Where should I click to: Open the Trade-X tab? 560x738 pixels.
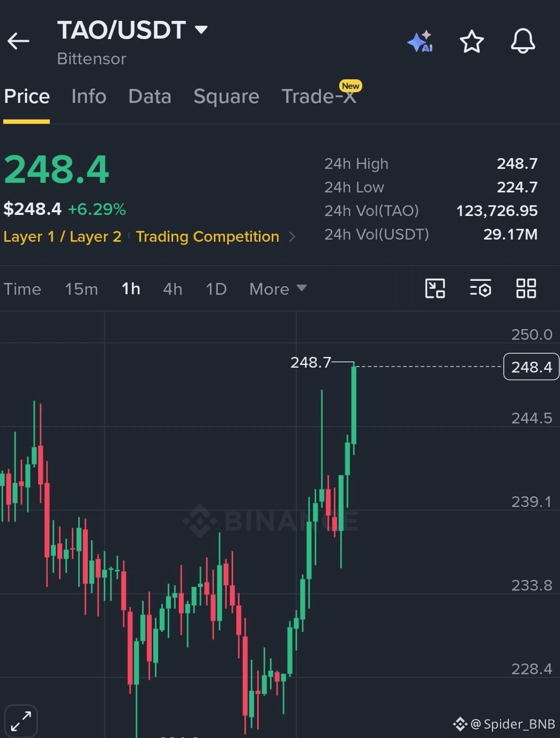[x=319, y=96]
